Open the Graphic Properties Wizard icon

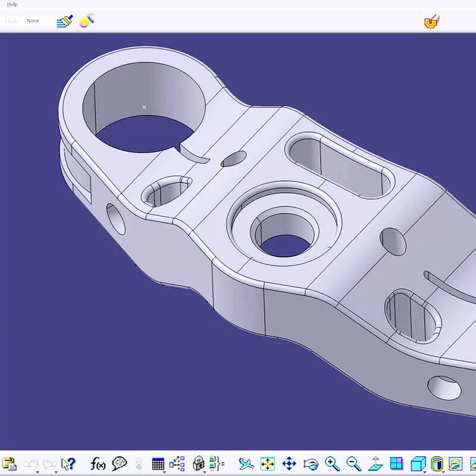pos(87,21)
